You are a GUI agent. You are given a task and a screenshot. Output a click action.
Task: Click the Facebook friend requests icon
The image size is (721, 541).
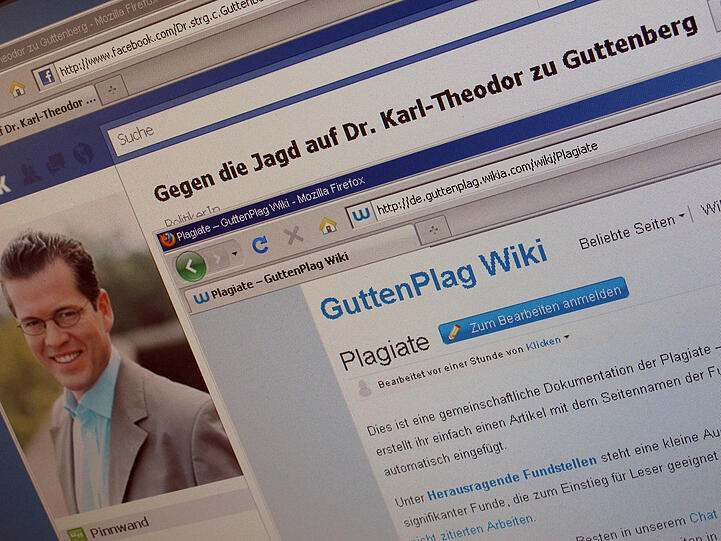[x=31, y=174]
